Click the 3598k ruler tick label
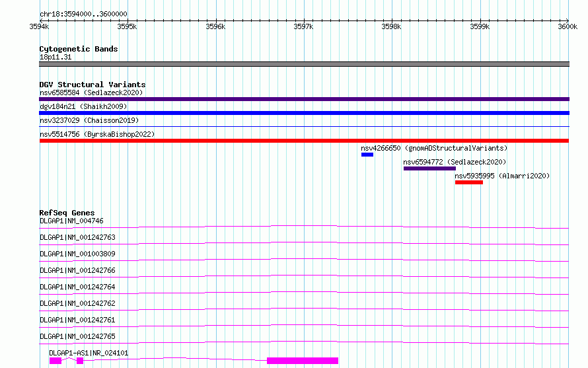The image size is (588, 368). pos(391,26)
